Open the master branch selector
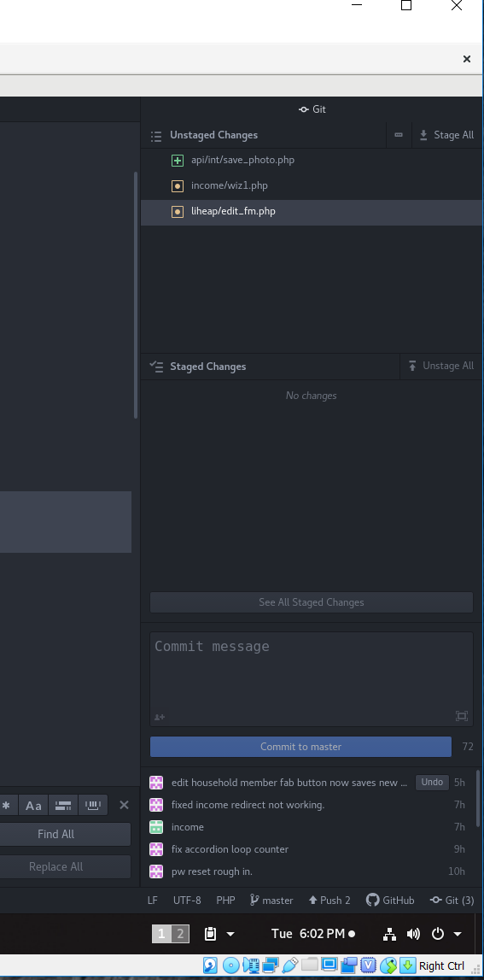This screenshot has width=484, height=980. pyautogui.click(x=271, y=900)
